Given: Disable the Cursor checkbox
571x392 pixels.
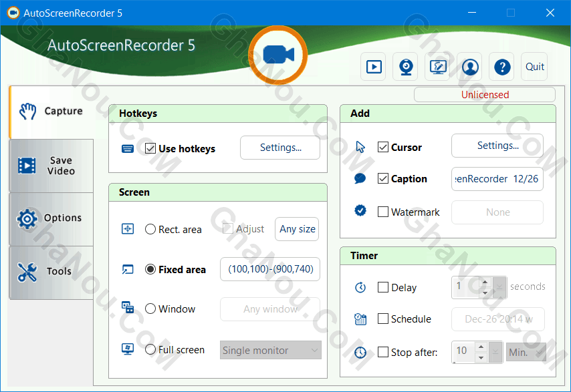Looking at the screenshot, I should click(x=382, y=147).
